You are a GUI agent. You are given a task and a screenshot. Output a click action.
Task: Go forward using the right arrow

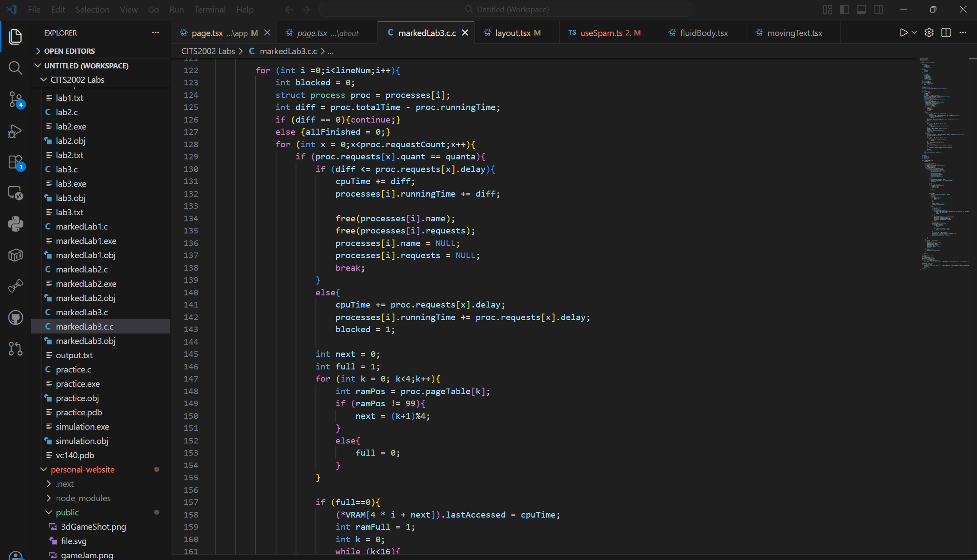(x=306, y=10)
